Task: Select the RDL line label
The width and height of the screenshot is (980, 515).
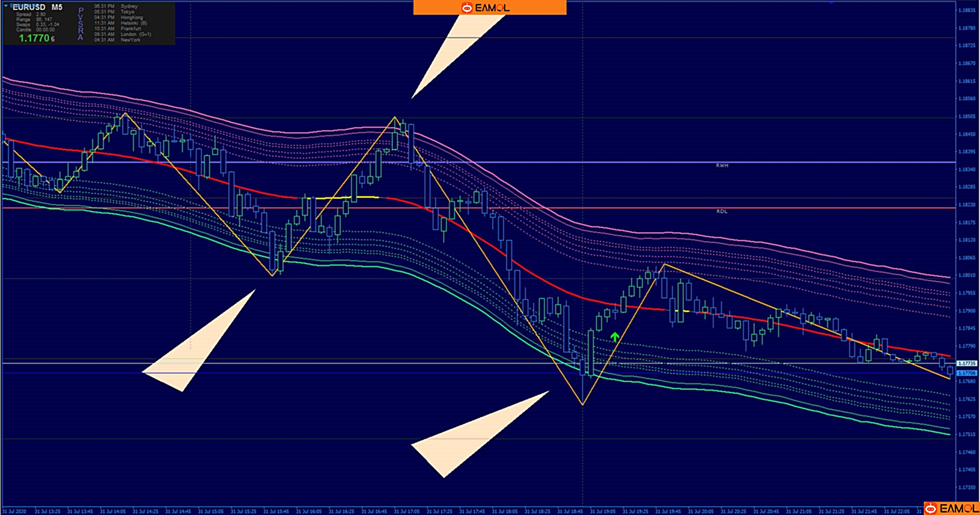Action: pyautogui.click(x=722, y=211)
